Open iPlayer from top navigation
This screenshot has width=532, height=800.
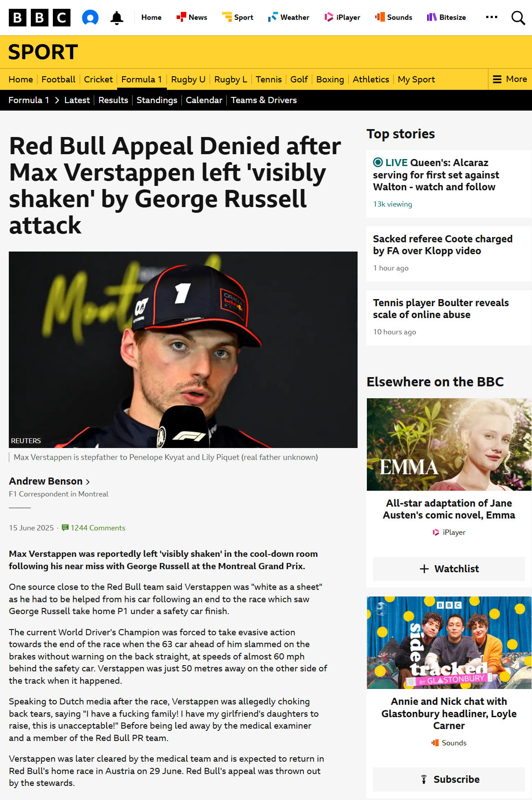342,17
